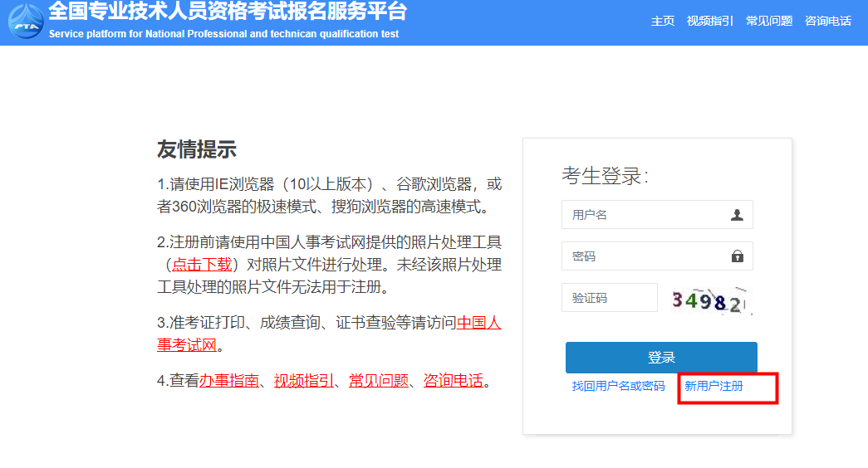The image size is (868, 468).
Task: Click the PTA logo in the header
Action: (x=25, y=21)
